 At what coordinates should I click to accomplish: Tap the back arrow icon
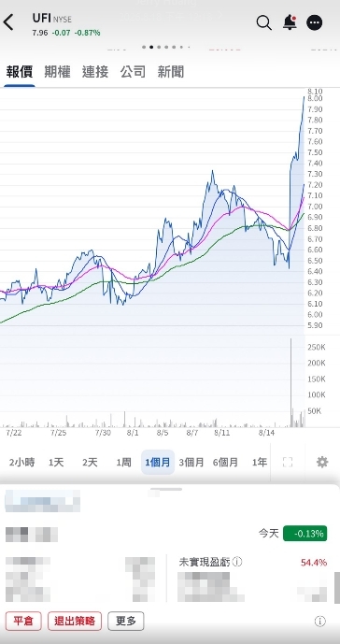pyautogui.click(x=8, y=22)
